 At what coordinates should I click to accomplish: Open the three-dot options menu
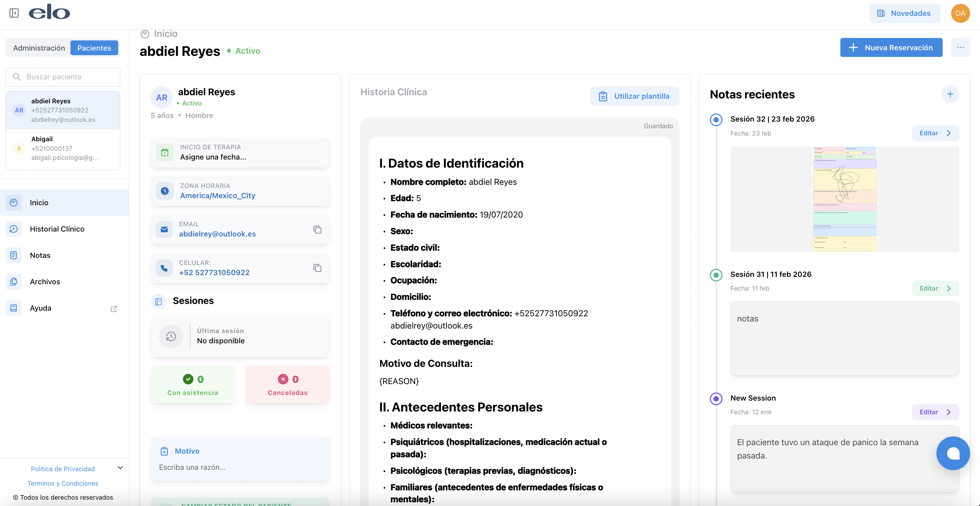960,47
